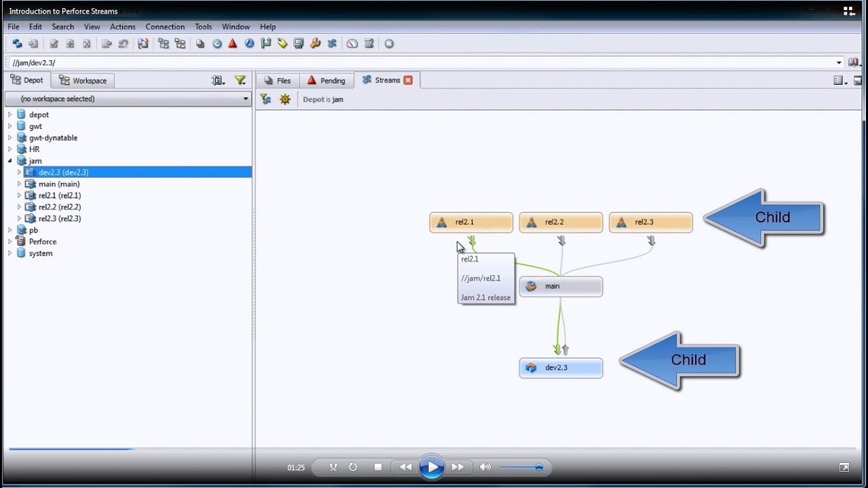Open the File menu

click(x=14, y=26)
